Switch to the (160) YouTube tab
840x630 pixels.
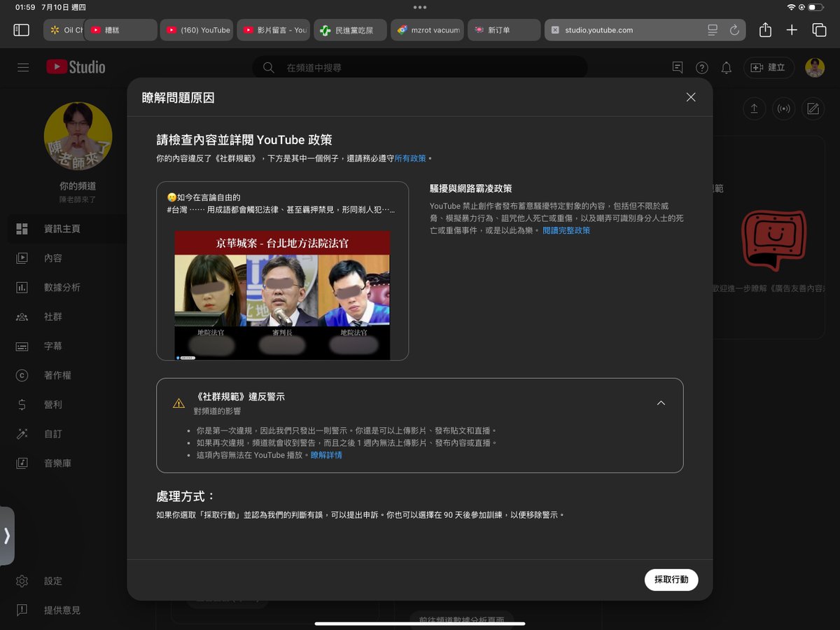pos(197,30)
